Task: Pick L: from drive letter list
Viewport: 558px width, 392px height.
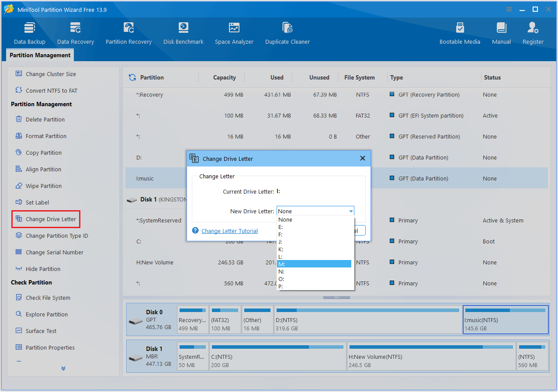Action: 314,257
